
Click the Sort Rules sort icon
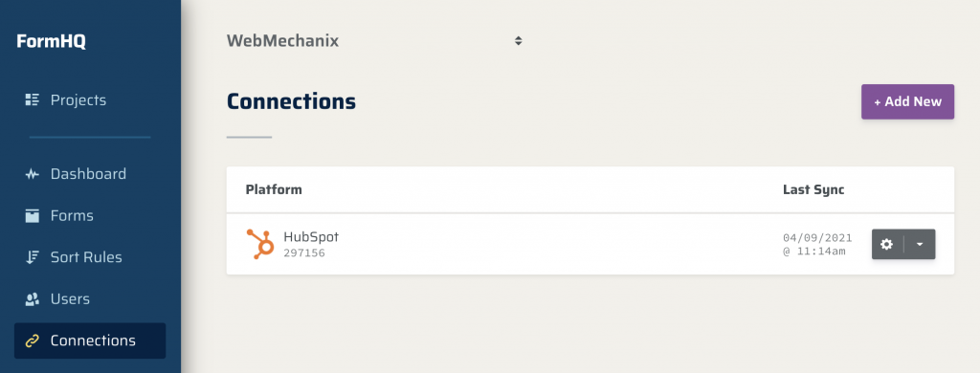coord(32,256)
